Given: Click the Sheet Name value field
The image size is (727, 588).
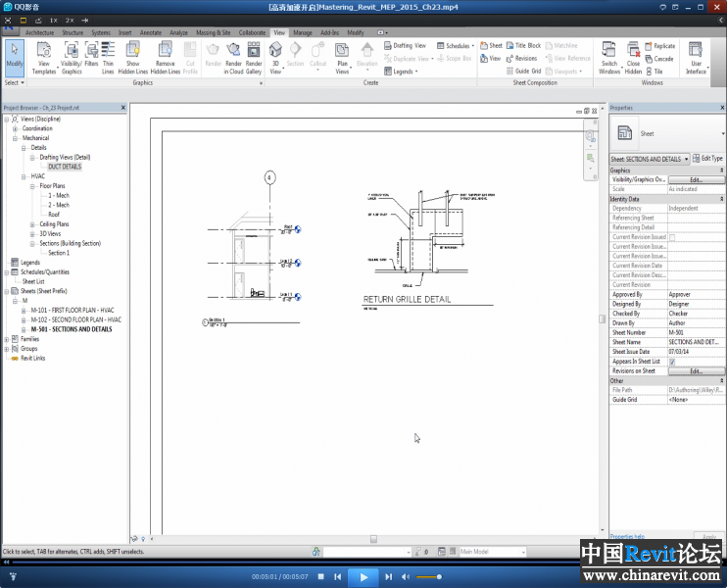Looking at the screenshot, I should click(x=696, y=342).
